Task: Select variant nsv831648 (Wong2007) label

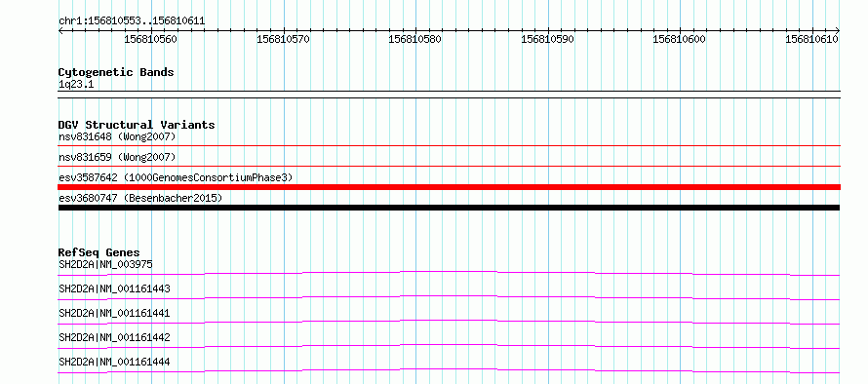Action: point(117,136)
